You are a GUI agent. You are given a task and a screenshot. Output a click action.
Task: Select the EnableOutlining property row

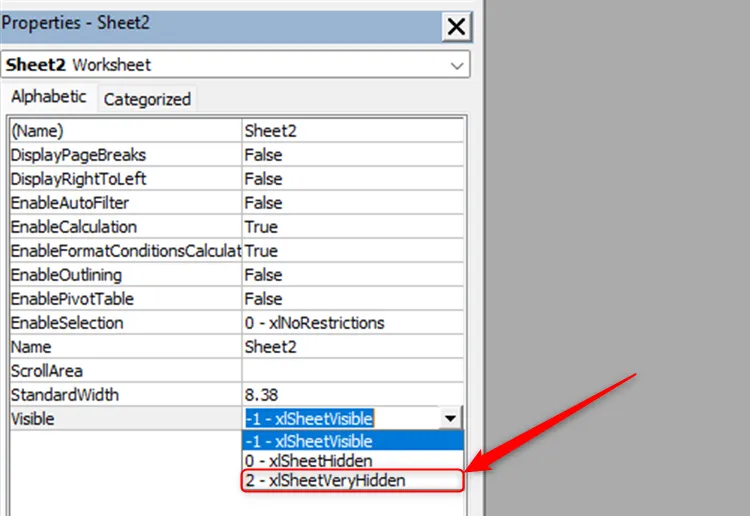point(237,274)
